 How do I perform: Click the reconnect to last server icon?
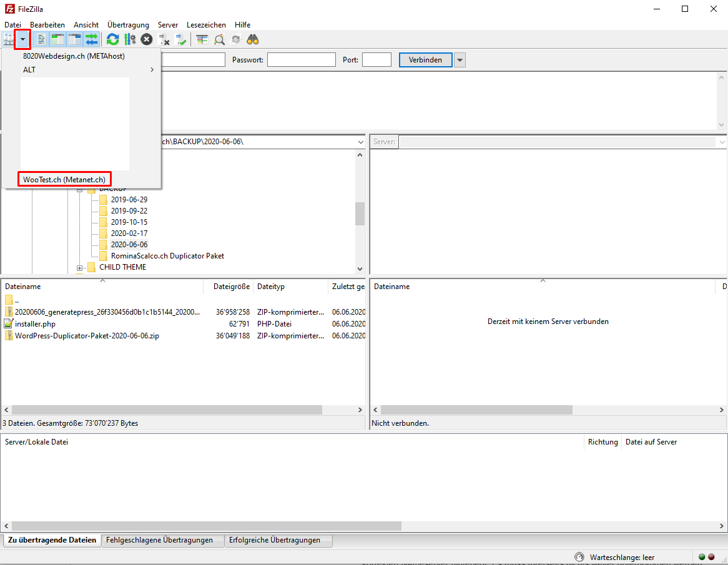(x=180, y=39)
